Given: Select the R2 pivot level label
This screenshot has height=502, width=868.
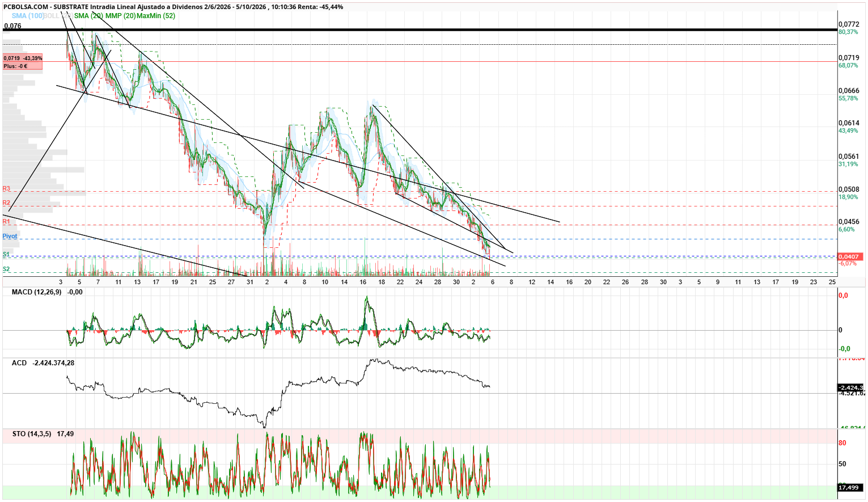Looking at the screenshot, I should click(6, 203).
